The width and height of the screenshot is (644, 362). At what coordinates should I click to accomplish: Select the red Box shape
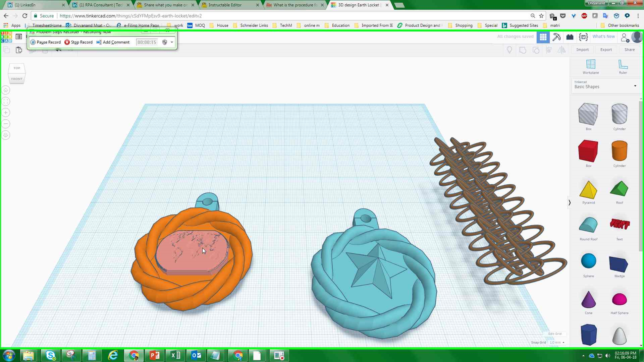coord(588,150)
